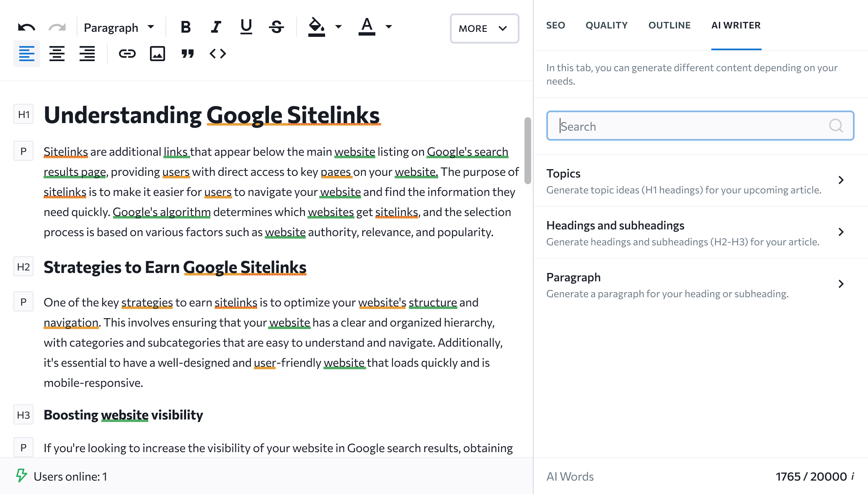The width and height of the screenshot is (868, 494).
Task: Click inside the Search field
Action: [x=670, y=126]
